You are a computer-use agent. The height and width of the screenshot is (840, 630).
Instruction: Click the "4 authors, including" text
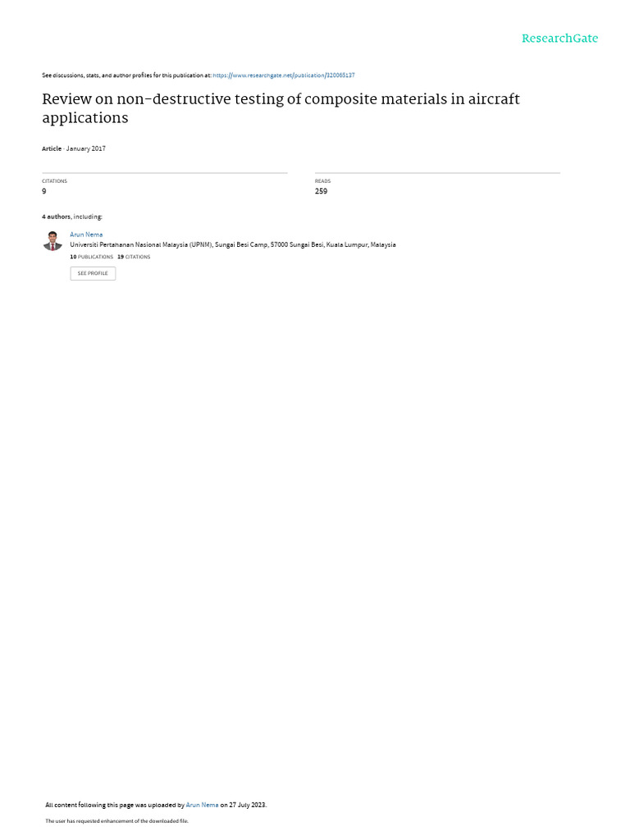pos(72,217)
